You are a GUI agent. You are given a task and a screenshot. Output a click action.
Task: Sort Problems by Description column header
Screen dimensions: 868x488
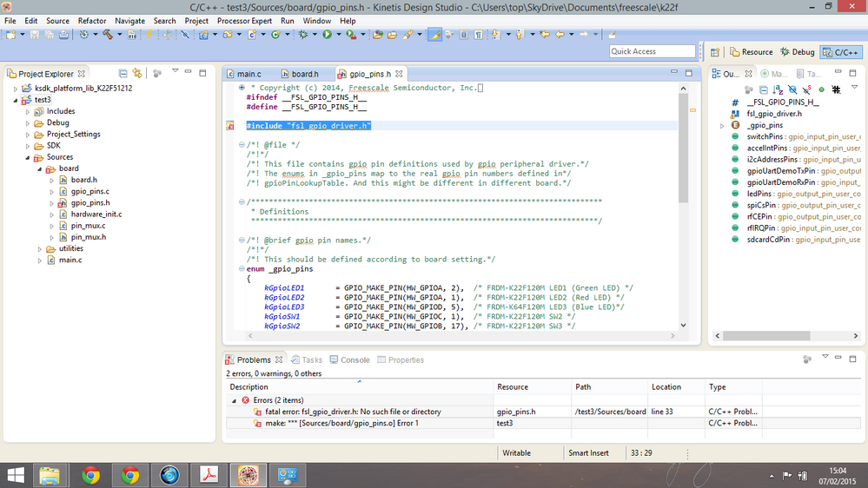coord(359,386)
